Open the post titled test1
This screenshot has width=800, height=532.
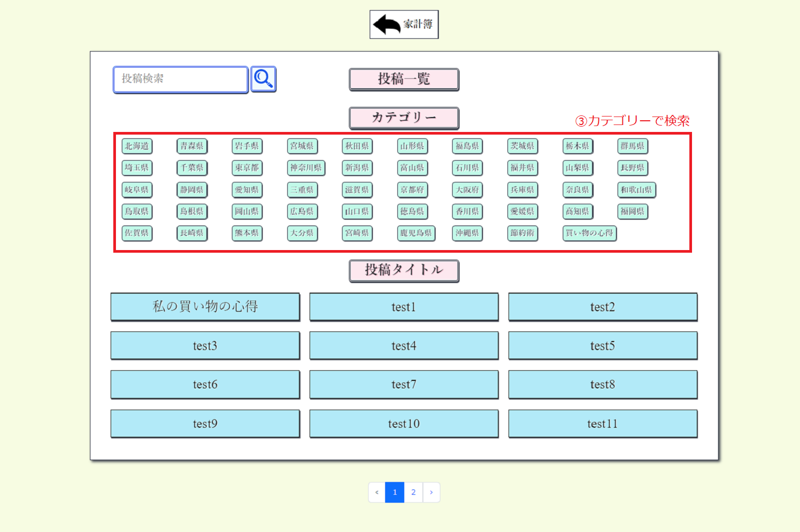[x=404, y=307]
